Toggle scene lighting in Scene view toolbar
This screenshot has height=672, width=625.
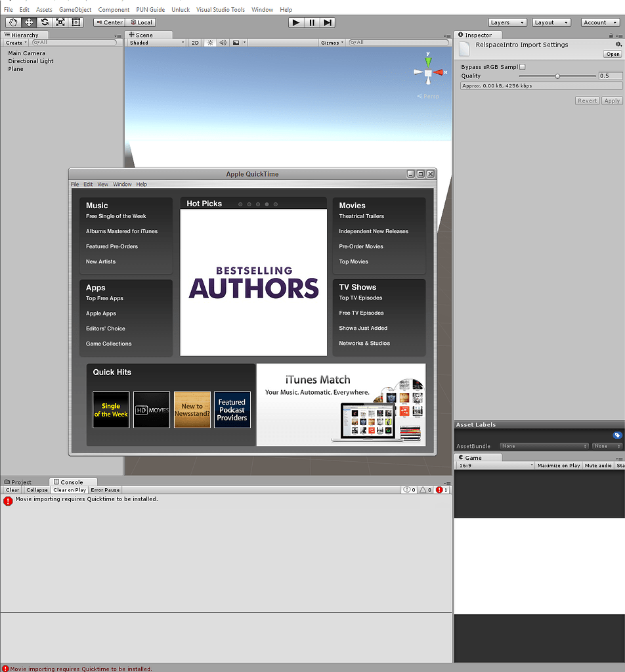[x=209, y=41]
